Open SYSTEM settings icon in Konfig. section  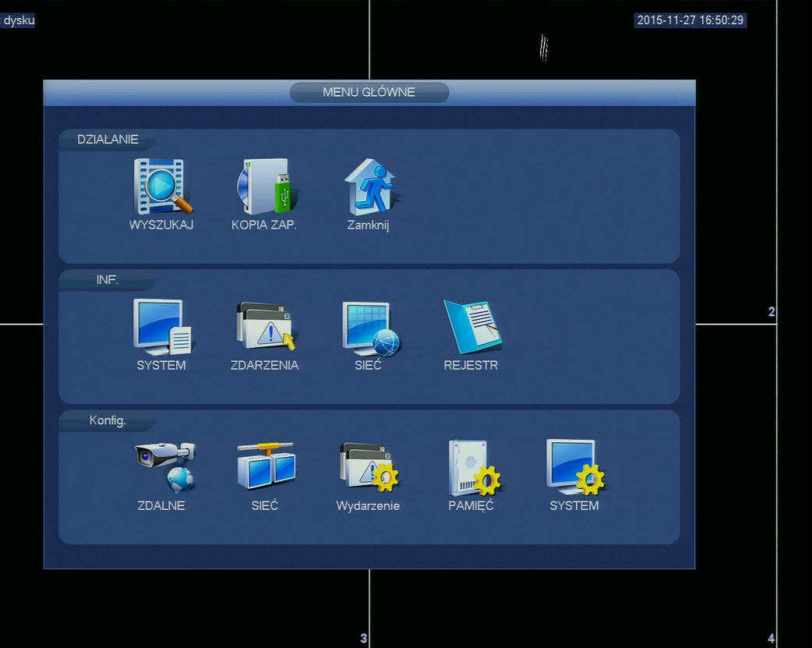[574, 467]
